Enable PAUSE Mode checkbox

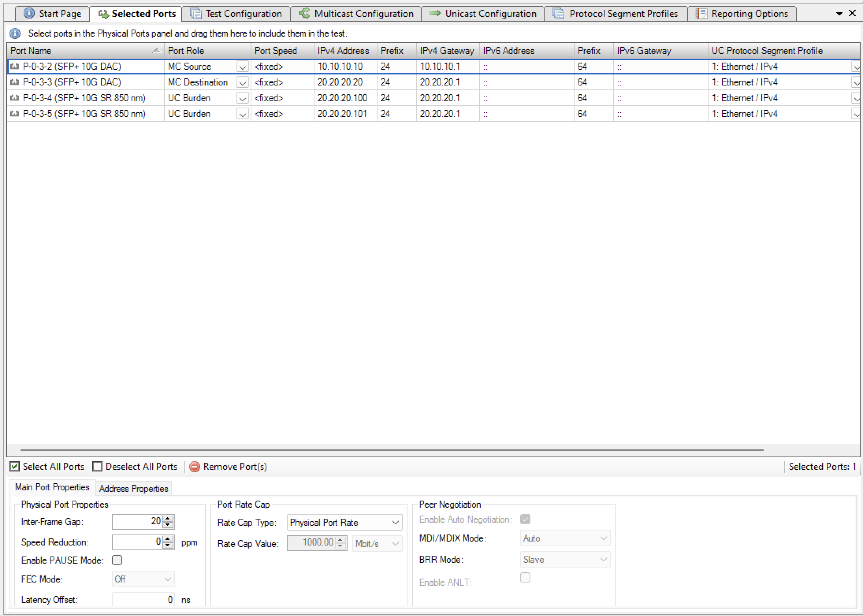click(117, 560)
